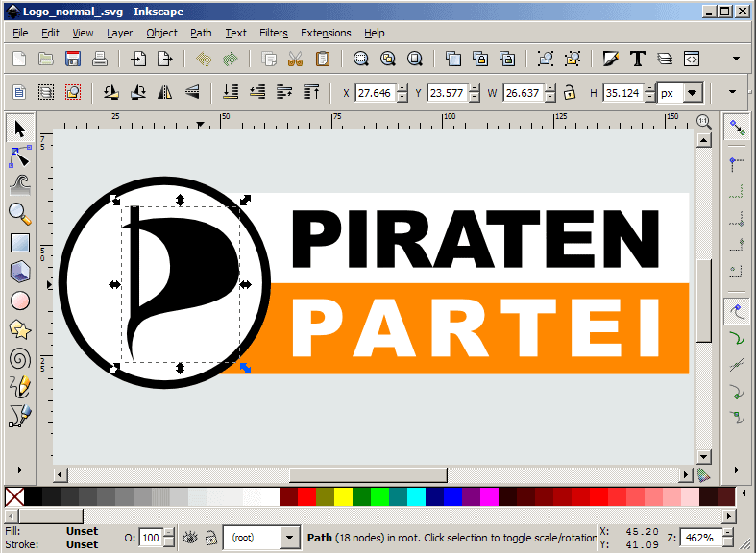756x553 pixels.
Task: Toggle current layer visibility eye
Action: [190, 537]
